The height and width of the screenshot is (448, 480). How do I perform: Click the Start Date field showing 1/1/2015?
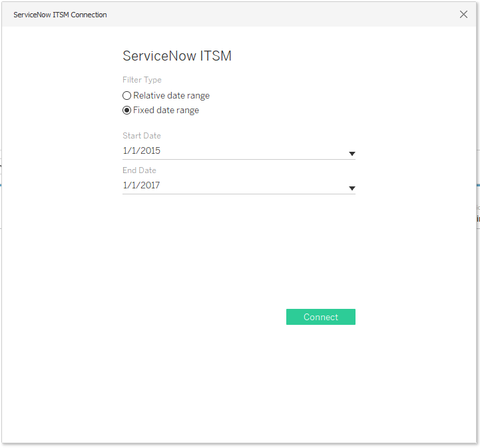(239, 151)
